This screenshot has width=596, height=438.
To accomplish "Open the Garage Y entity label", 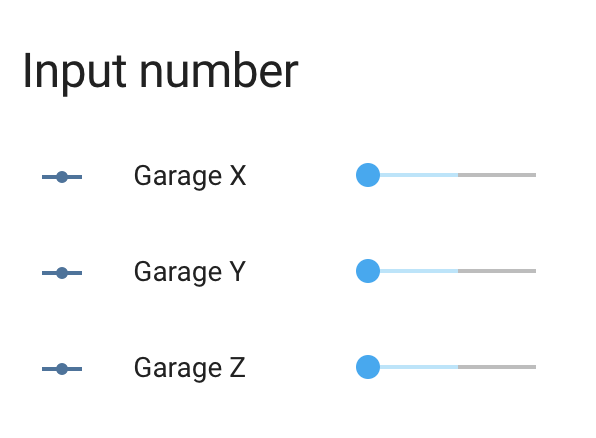I will (x=190, y=272).
